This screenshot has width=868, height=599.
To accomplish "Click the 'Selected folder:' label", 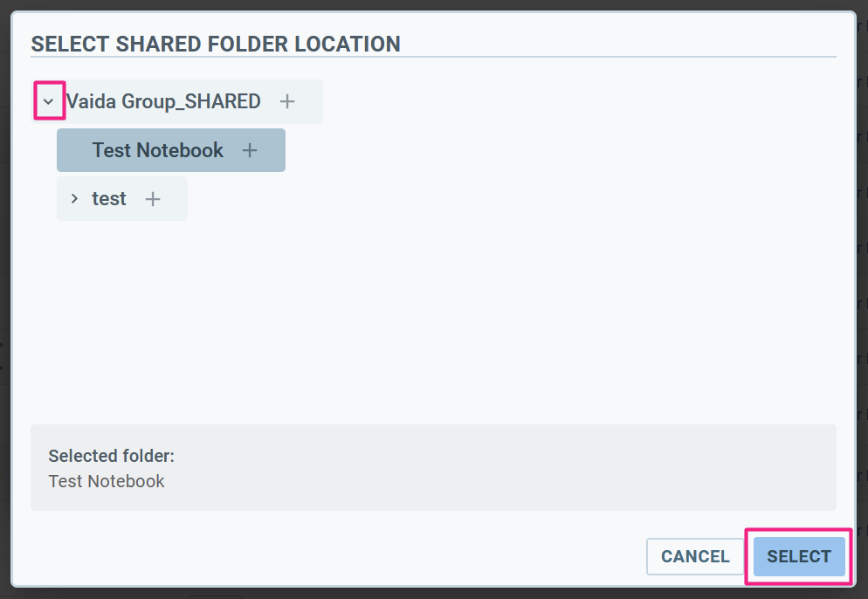I will 111,456.
